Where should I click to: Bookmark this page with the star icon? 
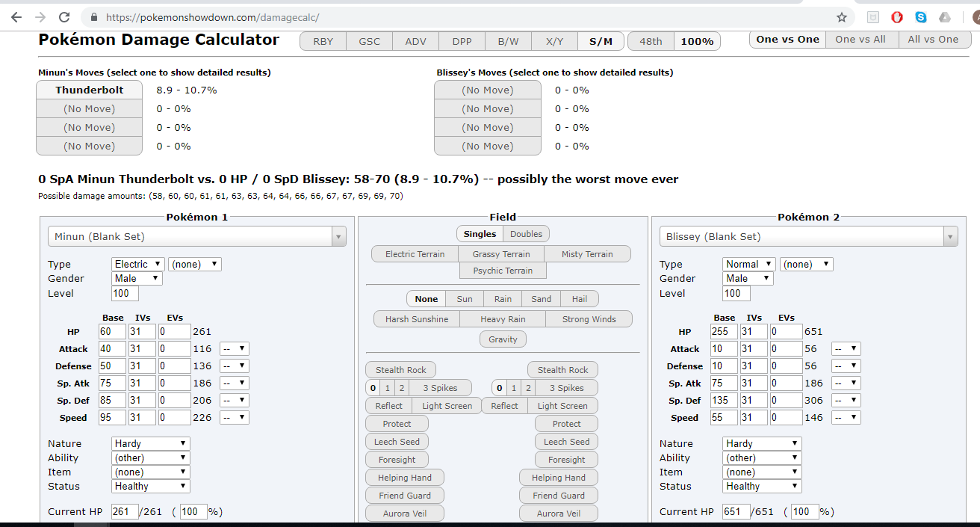point(842,16)
